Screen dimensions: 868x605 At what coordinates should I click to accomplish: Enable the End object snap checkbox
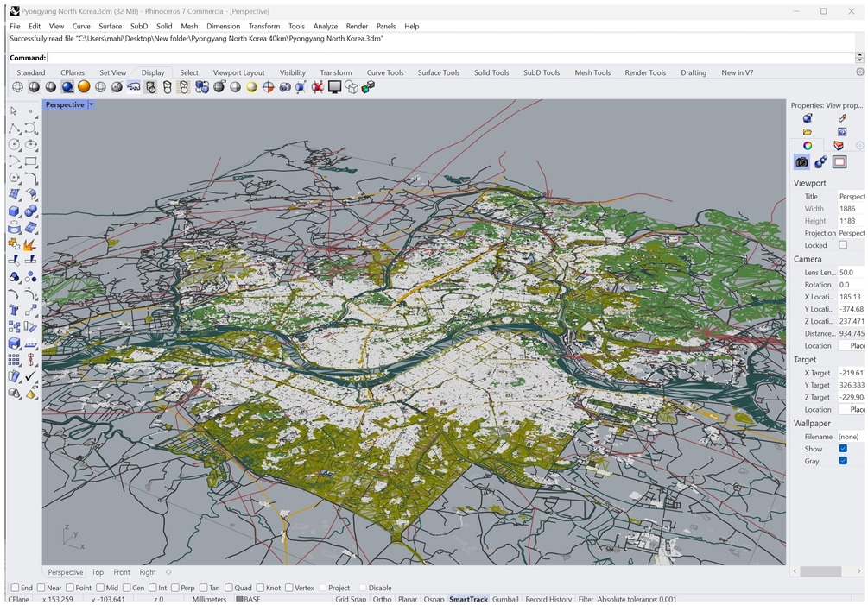click(14, 588)
